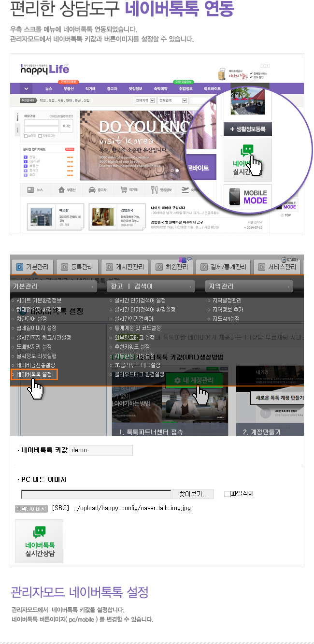
Task: Click the 네이버톡톡 키값 input field
Action: [x=101, y=450]
